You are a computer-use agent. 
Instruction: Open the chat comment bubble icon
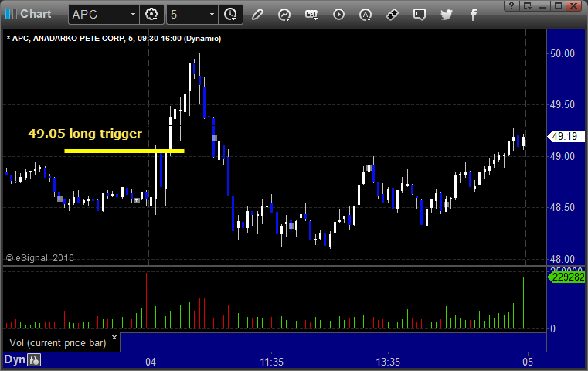tap(420, 15)
